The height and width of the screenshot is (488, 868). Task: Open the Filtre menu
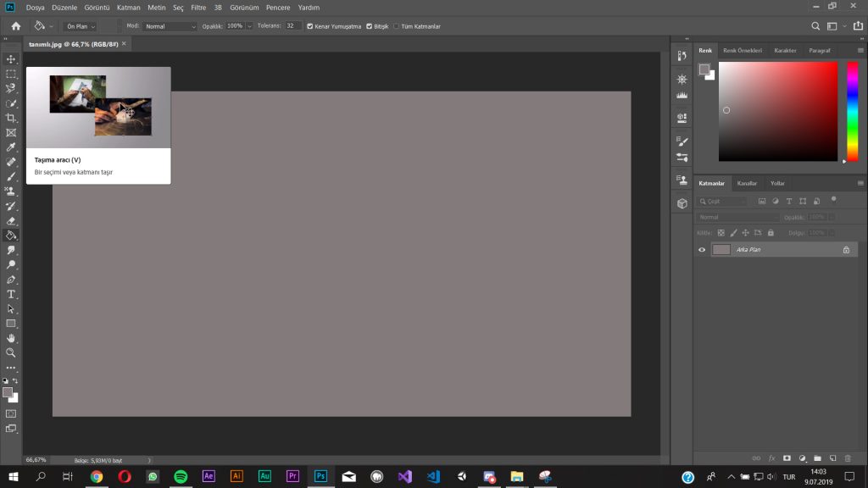coord(198,7)
